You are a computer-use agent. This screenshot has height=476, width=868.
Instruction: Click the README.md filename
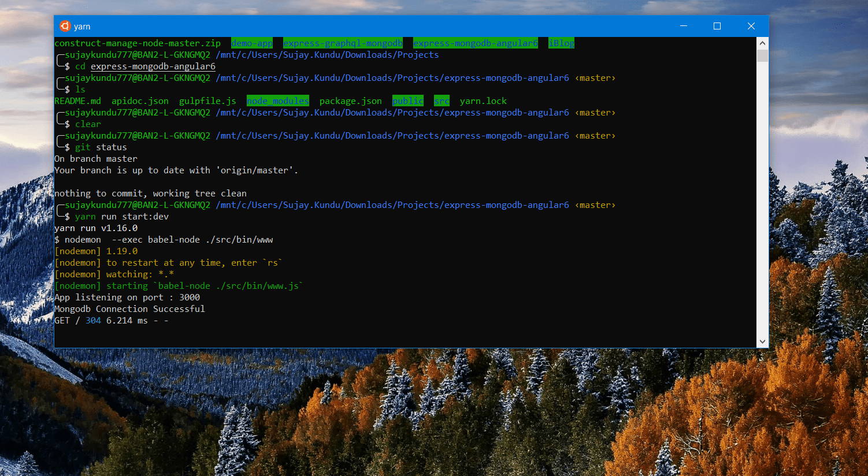[x=77, y=101]
